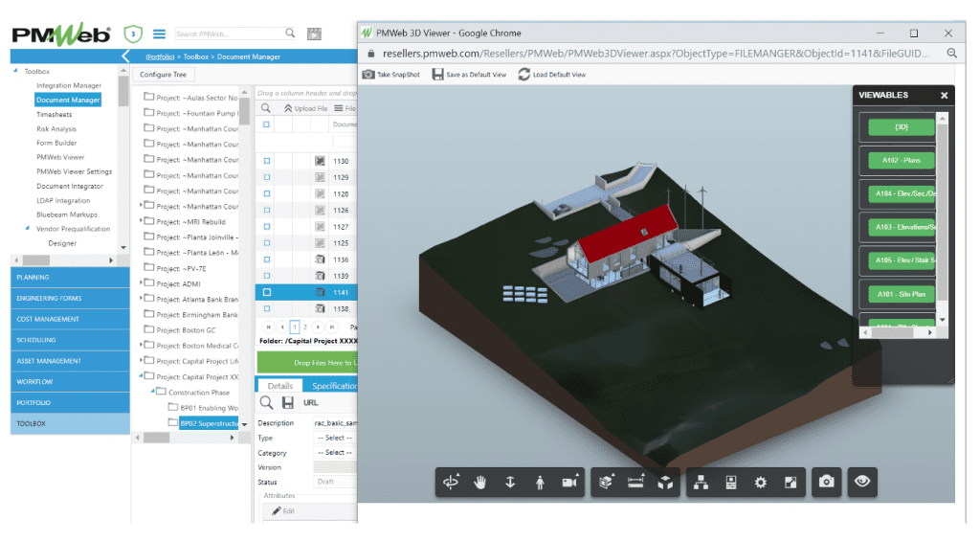Open the Camera interactions video-camera tool
The image size is (980, 541).
[569, 483]
